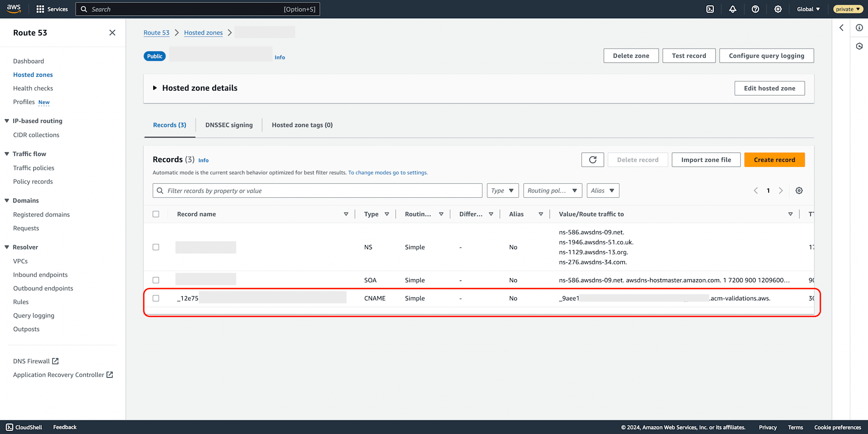Sort by Type column arrow
868x434 pixels.
point(387,214)
